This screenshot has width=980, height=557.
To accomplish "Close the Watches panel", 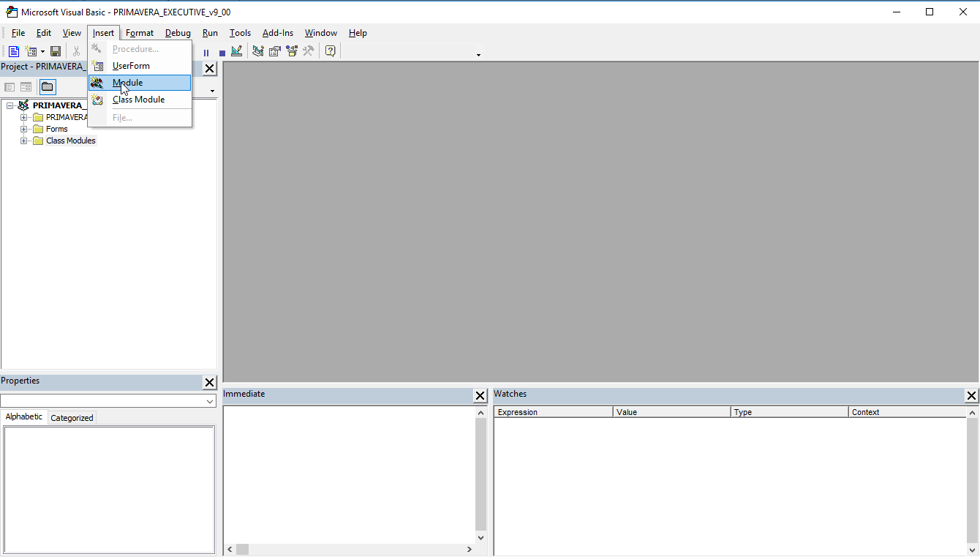I will [x=971, y=396].
